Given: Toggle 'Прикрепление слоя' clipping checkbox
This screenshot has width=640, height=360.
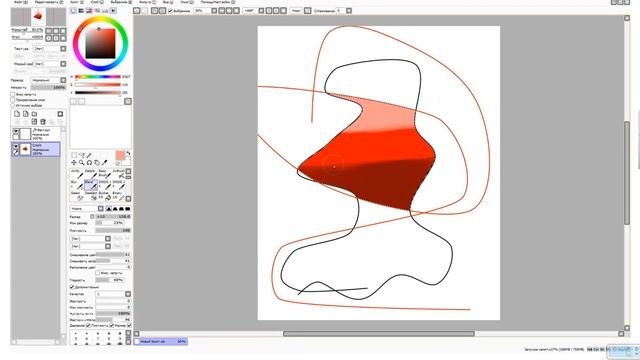Looking at the screenshot, I should tap(13, 100).
